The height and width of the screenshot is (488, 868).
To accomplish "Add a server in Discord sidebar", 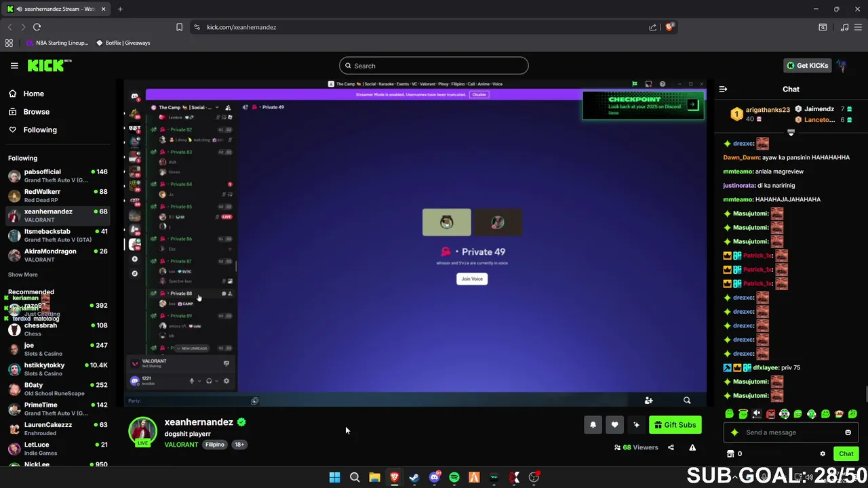I will click(x=135, y=259).
